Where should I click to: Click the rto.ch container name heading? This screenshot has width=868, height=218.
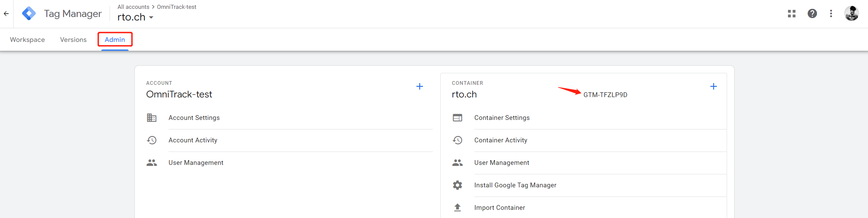(464, 94)
